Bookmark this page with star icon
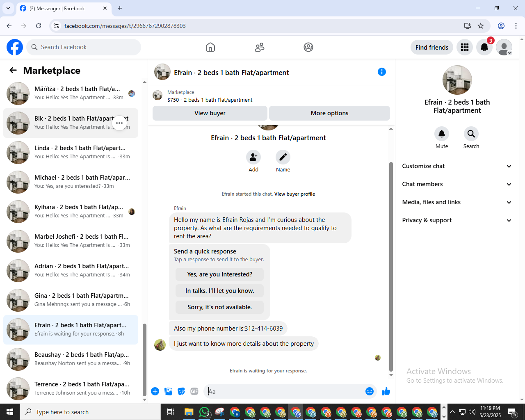Image resolution: width=525 pixels, height=420 pixels. pyautogui.click(x=481, y=26)
